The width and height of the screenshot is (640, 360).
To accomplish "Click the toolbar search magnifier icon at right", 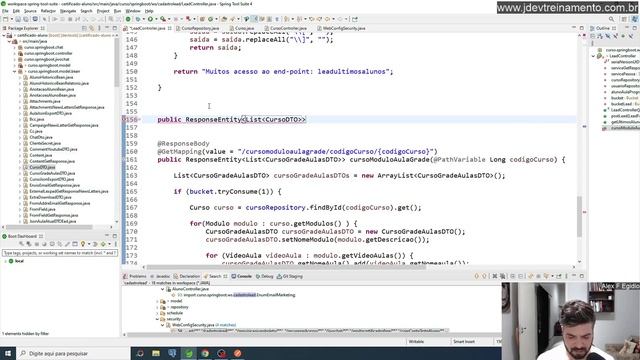I will tap(611, 19).
